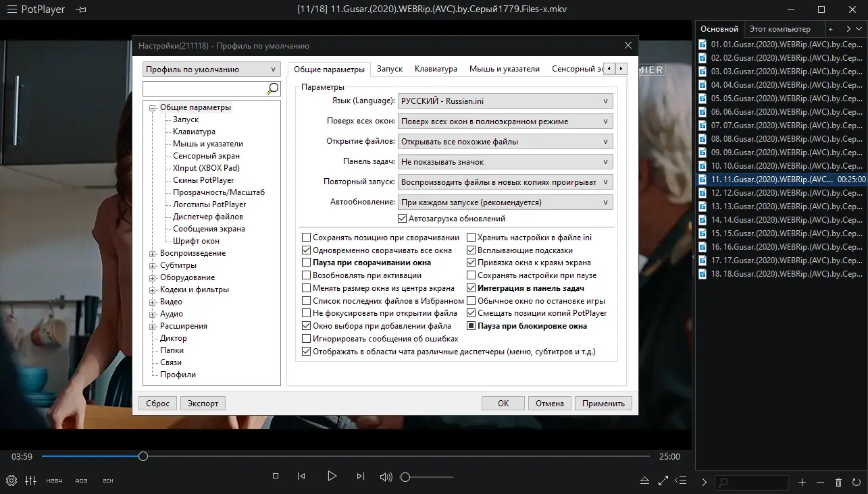Image resolution: width=868 pixels, height=494 pixels.
Task: Click the playlist trash icon
Action: 838,483
